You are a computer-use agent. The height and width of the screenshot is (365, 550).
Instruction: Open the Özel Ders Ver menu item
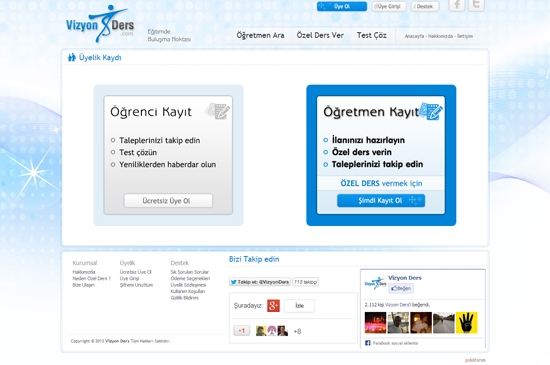click(x=320, y=35)
